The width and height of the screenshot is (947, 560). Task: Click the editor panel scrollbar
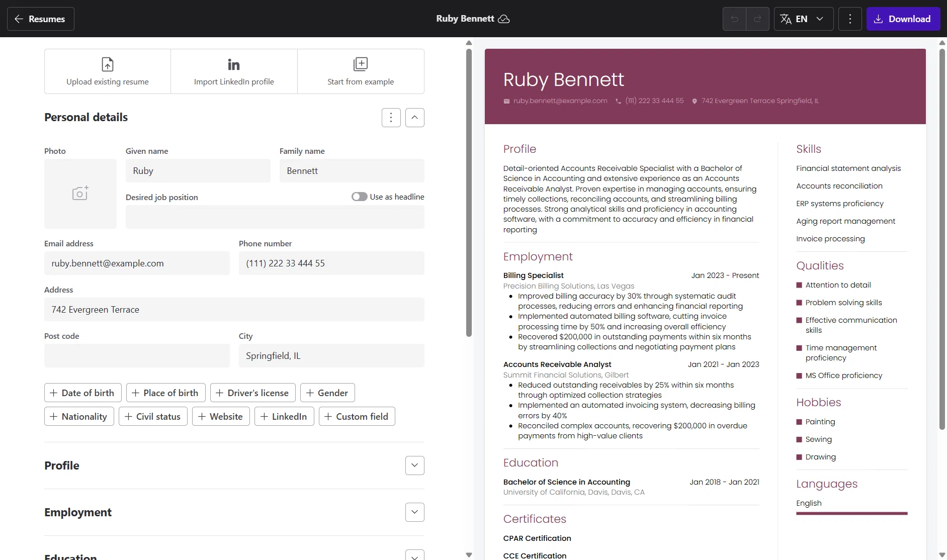pos(469,192)
